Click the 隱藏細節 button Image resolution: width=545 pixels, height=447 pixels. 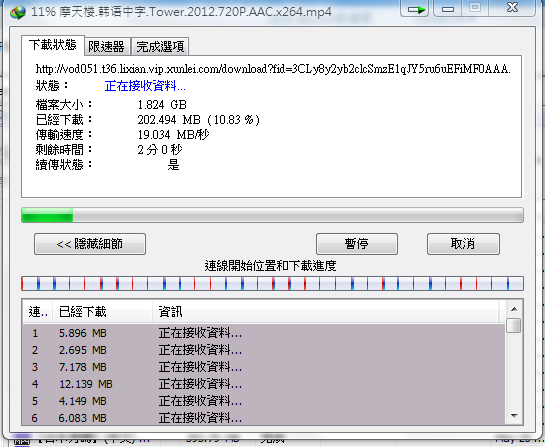pyautogui.click(x=90, y=244)
